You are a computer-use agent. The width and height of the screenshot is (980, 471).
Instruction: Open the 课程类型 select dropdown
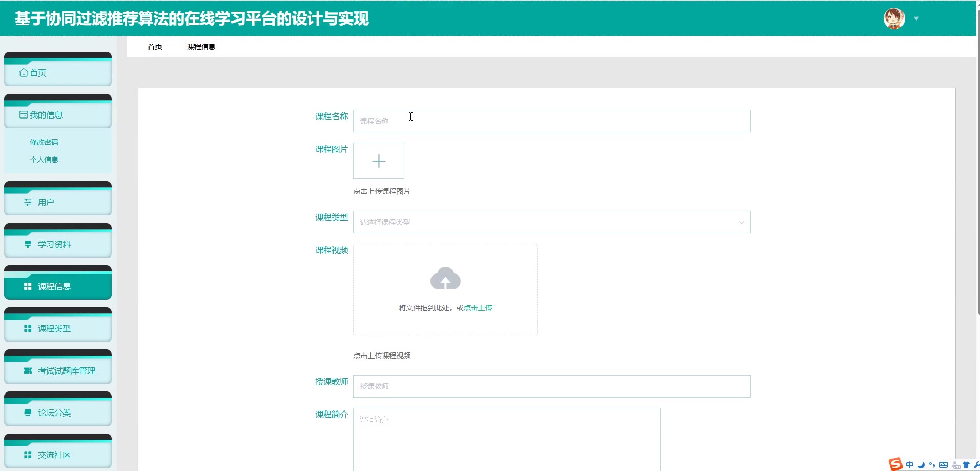pyautogui.click(x=551, y=222)
